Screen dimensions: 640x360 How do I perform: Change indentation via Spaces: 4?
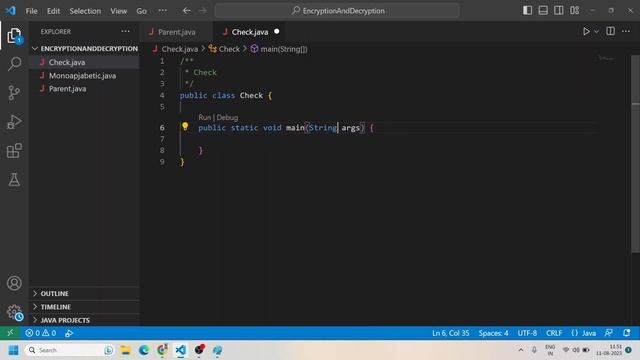tap(493, 333)
